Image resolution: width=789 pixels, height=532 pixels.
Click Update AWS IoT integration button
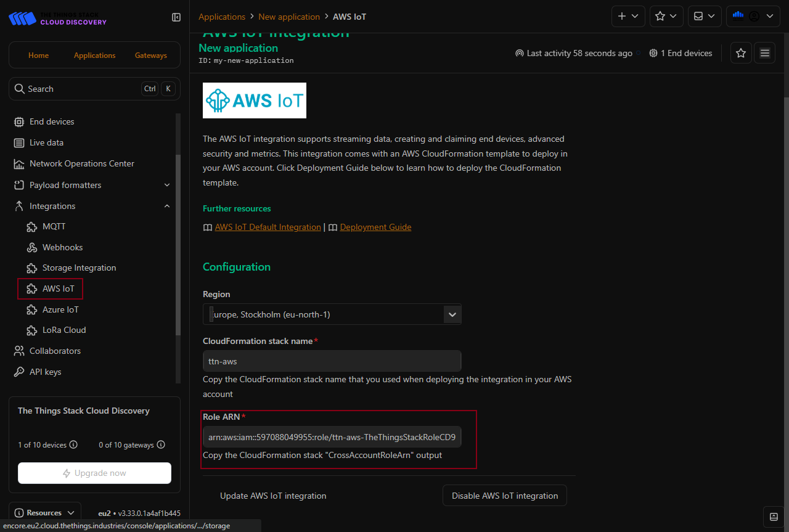tap(273, 496)
